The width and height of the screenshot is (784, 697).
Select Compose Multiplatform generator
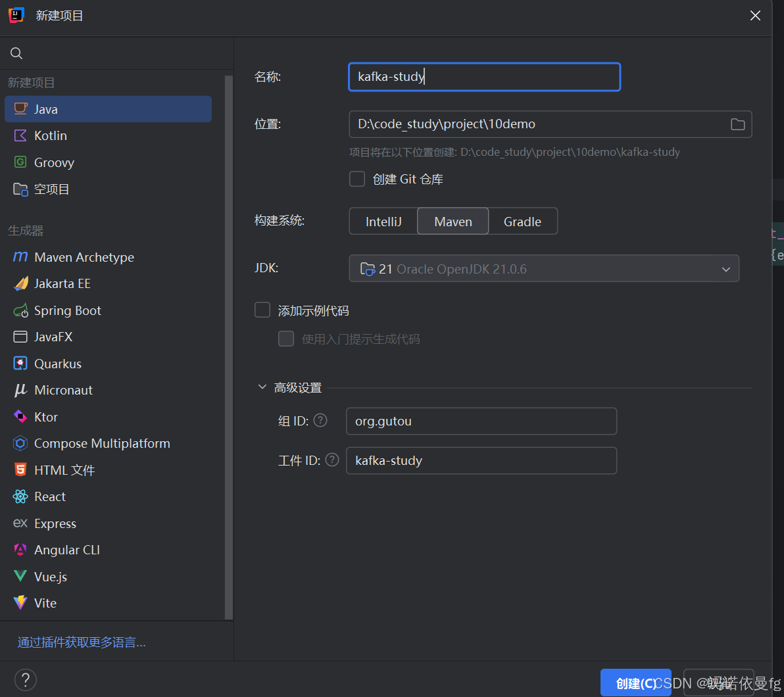click(108, 443)
